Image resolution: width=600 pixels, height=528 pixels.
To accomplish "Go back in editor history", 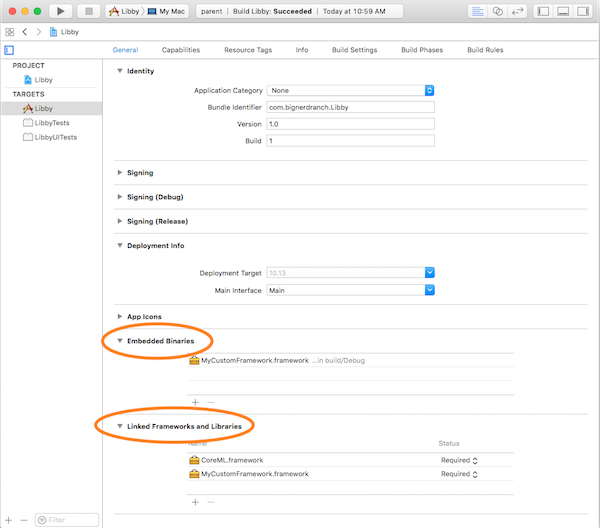I will [x=25, y=32].
